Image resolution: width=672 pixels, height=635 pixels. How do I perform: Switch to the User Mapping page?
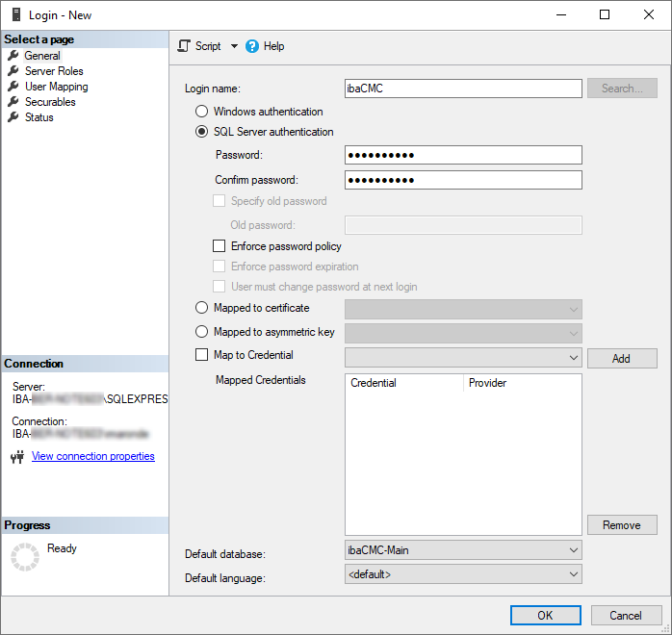point(56,87)
